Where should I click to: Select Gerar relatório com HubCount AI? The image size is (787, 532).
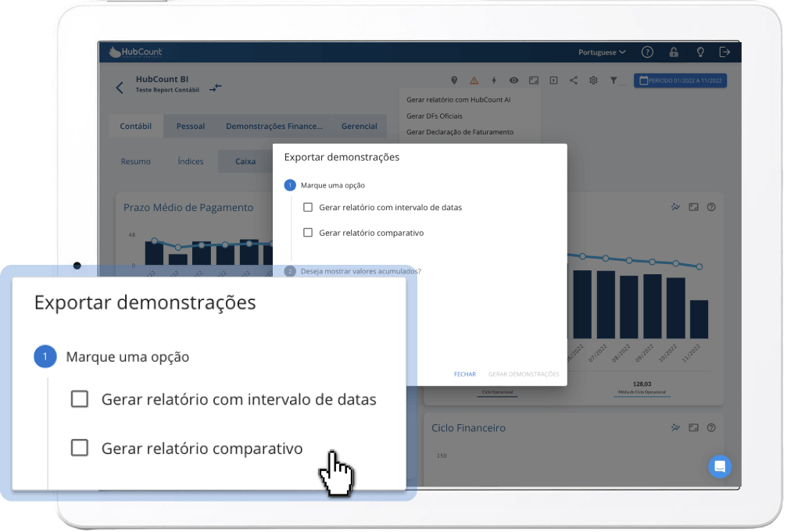point(458,100)
